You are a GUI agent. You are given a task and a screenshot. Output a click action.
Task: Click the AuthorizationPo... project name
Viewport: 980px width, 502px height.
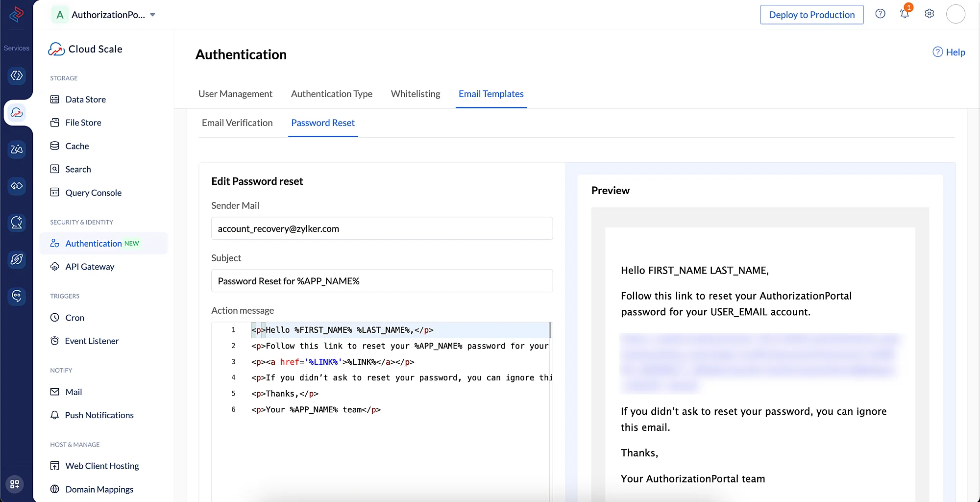tap(108, 15)
